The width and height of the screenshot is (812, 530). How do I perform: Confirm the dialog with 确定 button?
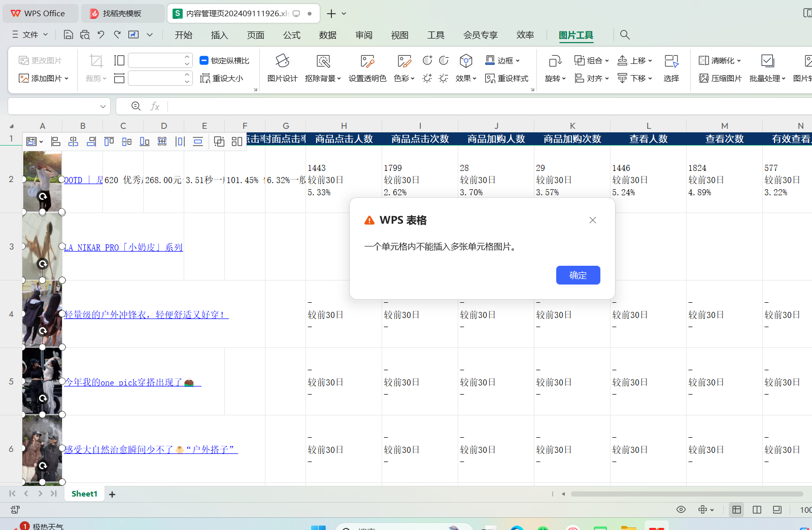click(578, 275)
